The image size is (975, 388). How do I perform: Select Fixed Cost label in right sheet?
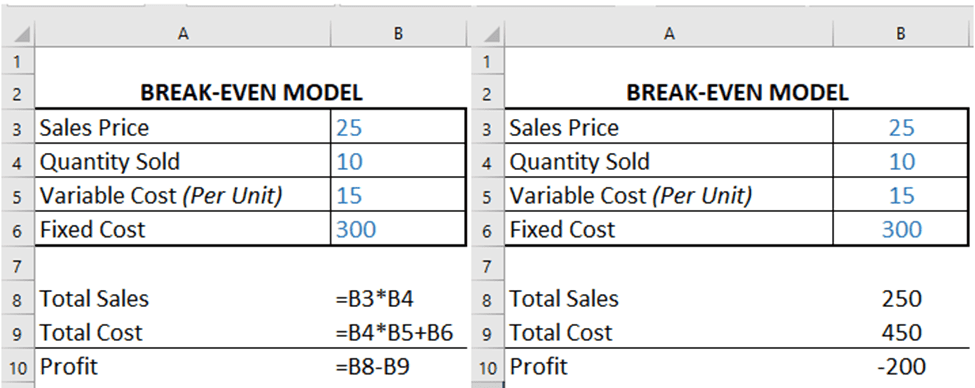point(562,229)
